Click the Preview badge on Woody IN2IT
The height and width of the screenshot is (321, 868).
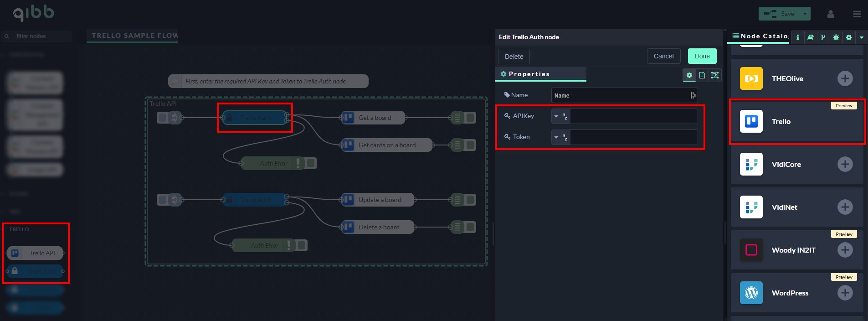[x=844, y=234]
